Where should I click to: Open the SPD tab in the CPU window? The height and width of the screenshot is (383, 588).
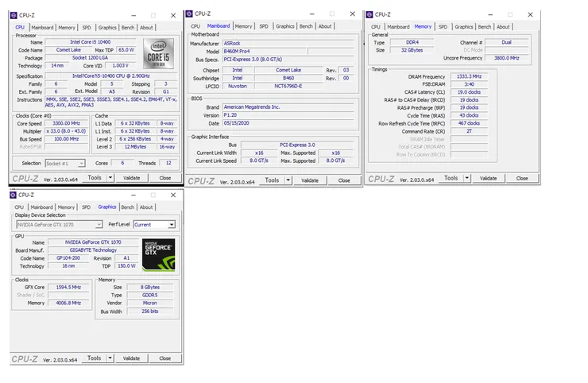[x=87, y=28]
